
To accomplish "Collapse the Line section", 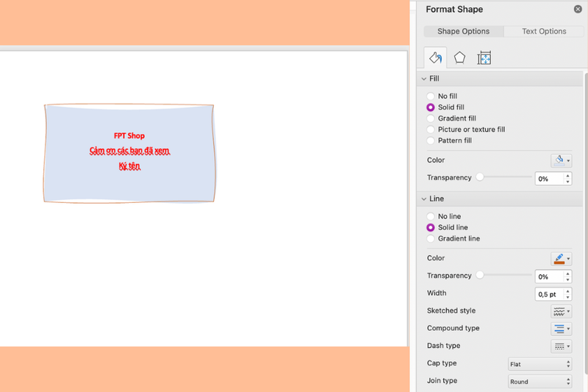I will point(424,199).
